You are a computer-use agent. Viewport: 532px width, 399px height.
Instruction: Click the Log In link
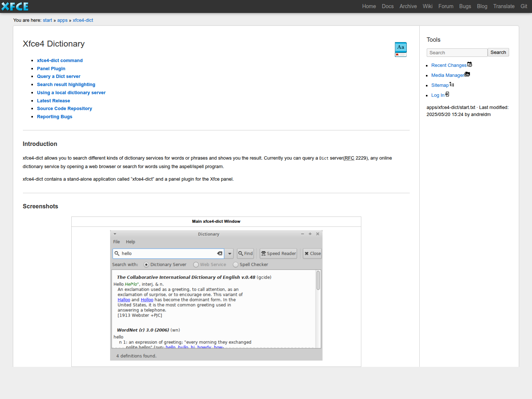tap(438, 95)
